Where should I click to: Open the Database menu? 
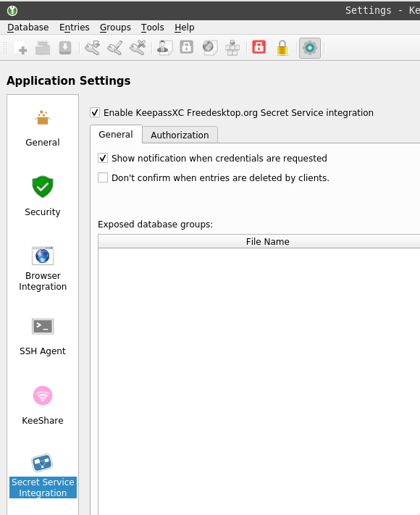point(28,28)
